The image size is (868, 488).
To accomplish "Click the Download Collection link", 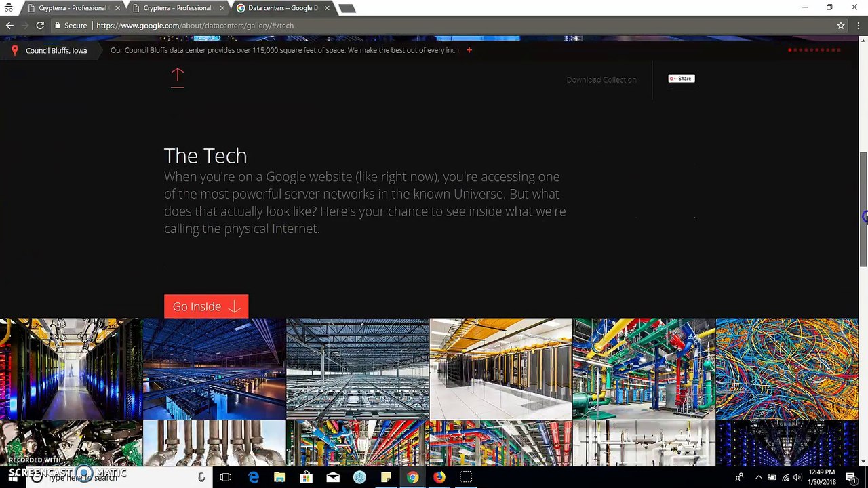I will click(x=601, y=79).
